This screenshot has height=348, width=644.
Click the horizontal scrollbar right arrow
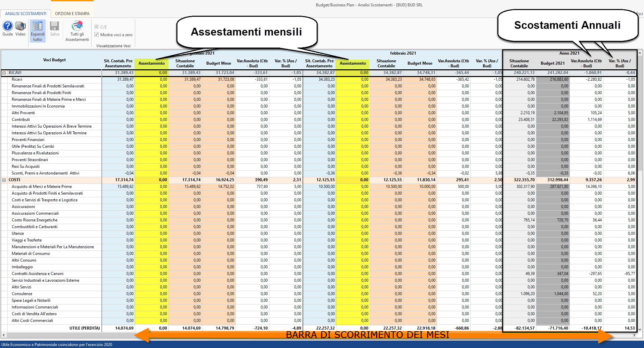(634, 335)
